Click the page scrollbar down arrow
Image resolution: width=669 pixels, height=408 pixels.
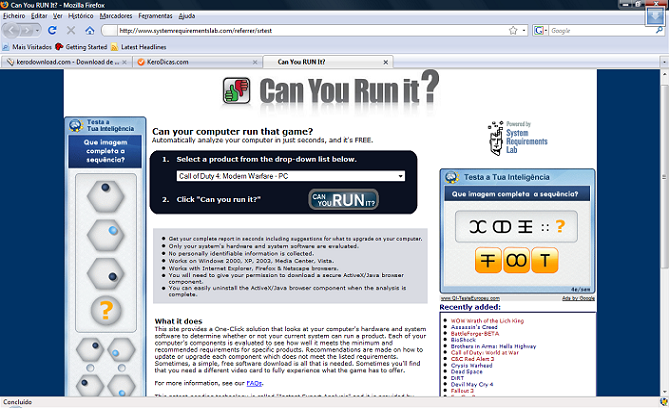pyautogui.click(x=665, y=392)
